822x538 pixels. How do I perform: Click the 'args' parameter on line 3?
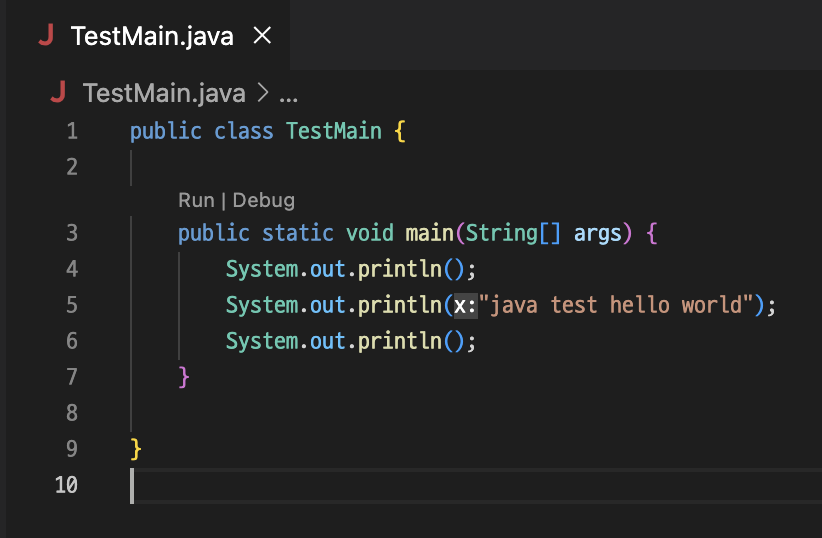coord(598,234)
